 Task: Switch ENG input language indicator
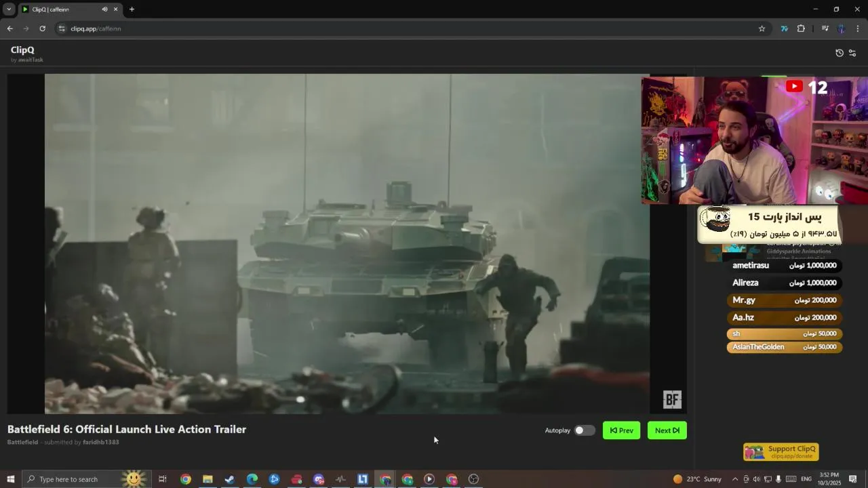click(806, 479)
